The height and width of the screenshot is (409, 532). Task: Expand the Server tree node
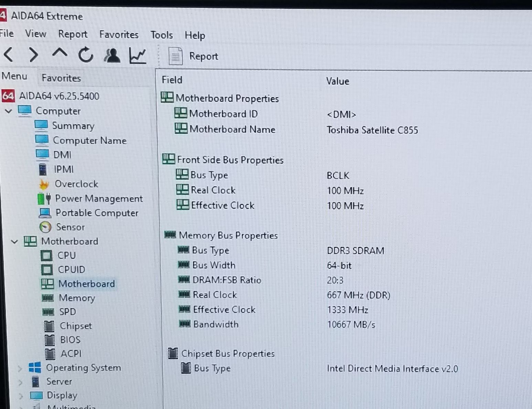pyautogui.click(x=20, y=382)
